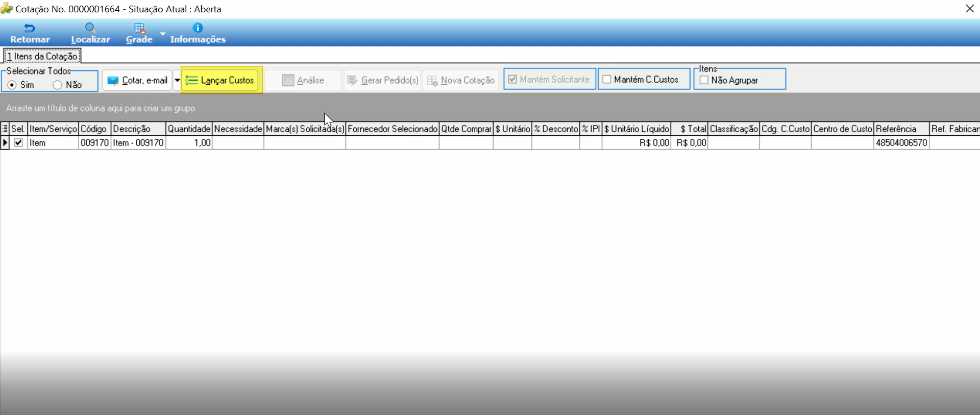This screenshot has height=415, width=980.
Task: Select the Não radio button
Action: 57,85
